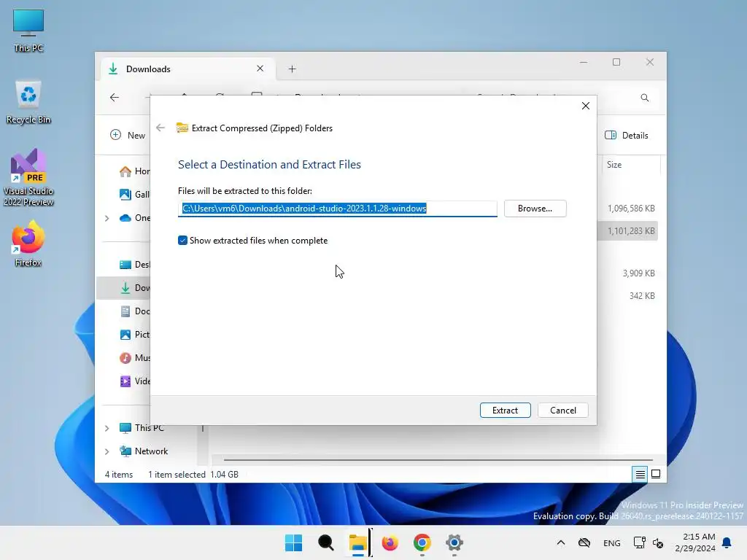Open Documents in the navigation pane

(135, 311)
